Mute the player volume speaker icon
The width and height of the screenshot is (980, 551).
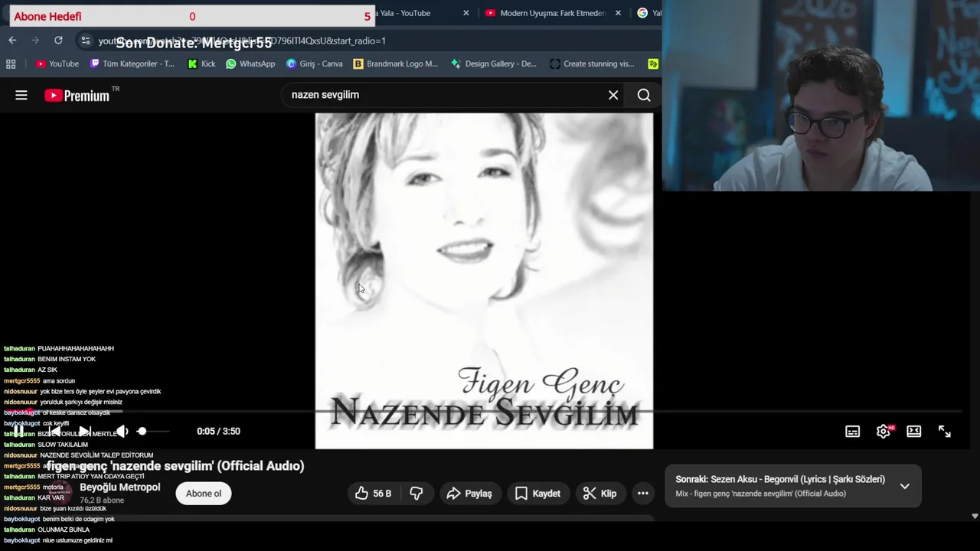pyautogui.click(x=121, y=431)
